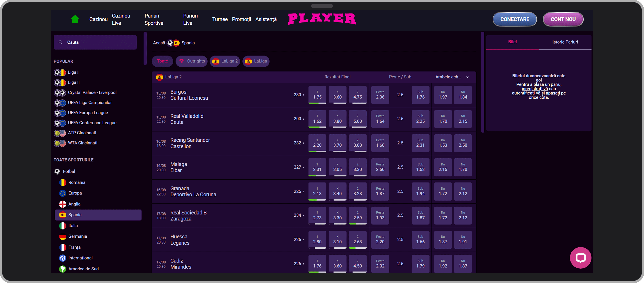Click the search magnifier icon
Screen dimensions: 644x283
(60, 42)
